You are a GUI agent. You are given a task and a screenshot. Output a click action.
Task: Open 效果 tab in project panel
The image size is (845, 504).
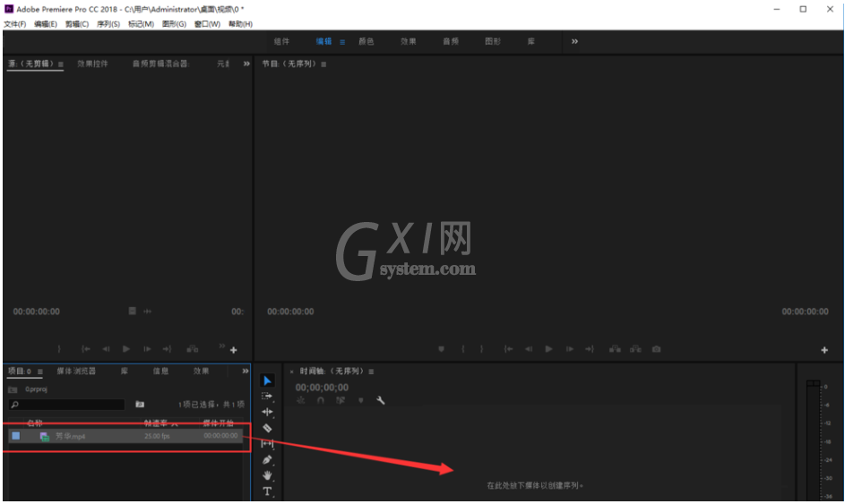pos(201,371)
